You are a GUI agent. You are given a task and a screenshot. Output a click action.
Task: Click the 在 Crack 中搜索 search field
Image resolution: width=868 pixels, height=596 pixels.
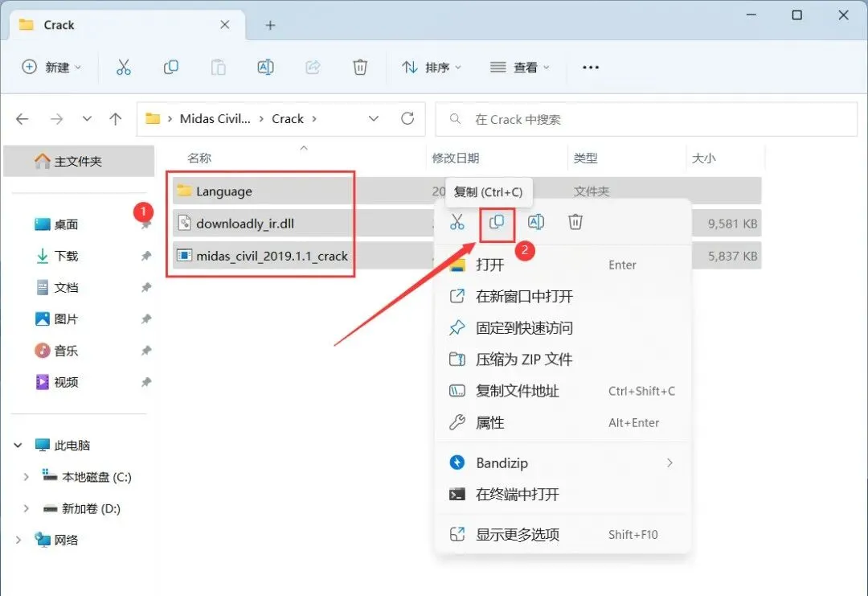point(646,119)
